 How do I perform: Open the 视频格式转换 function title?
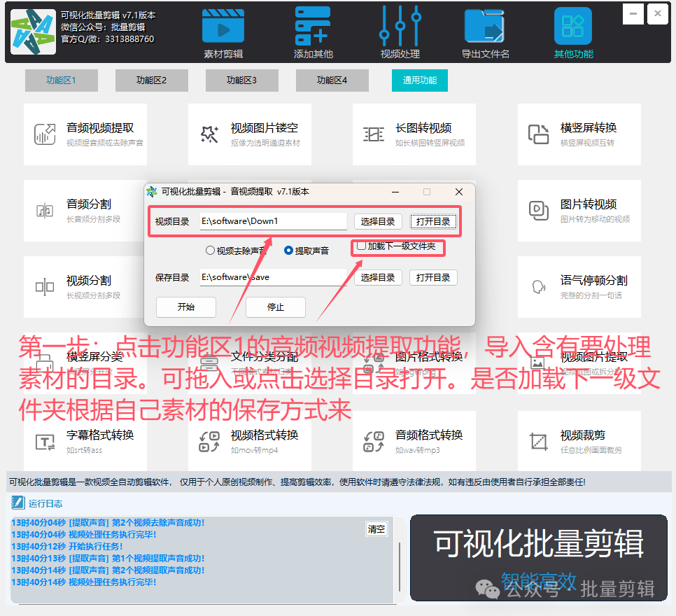pyautogui.click(x=265, y=435)
